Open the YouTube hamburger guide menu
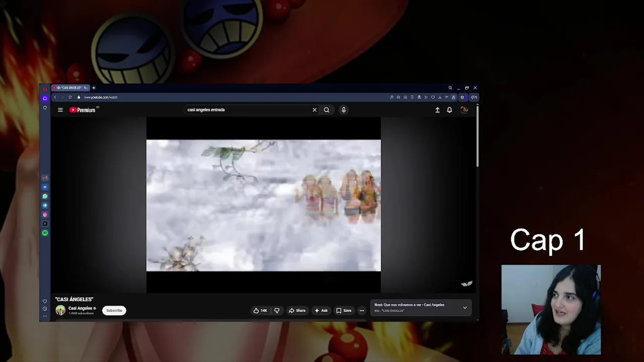Screen dimensions: 644x362 tap(60, 110)
